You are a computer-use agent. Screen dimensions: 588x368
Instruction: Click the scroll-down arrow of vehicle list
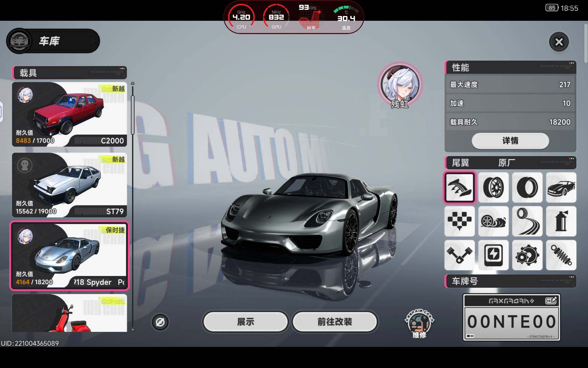coord(133,329)
